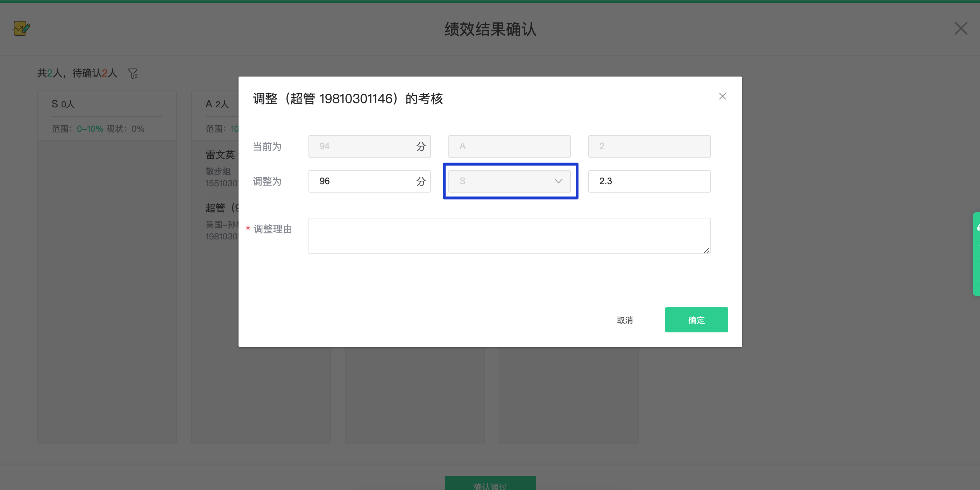Click the adjusted score field showing 96
The image size is (980, 490).
tap(369, 181)
